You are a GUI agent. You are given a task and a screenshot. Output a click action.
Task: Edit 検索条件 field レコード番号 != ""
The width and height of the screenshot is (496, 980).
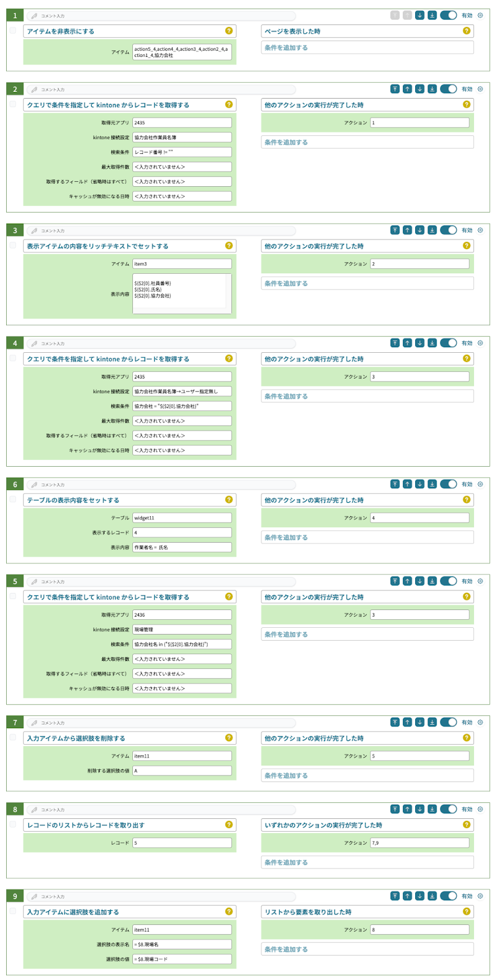point(182,152)
